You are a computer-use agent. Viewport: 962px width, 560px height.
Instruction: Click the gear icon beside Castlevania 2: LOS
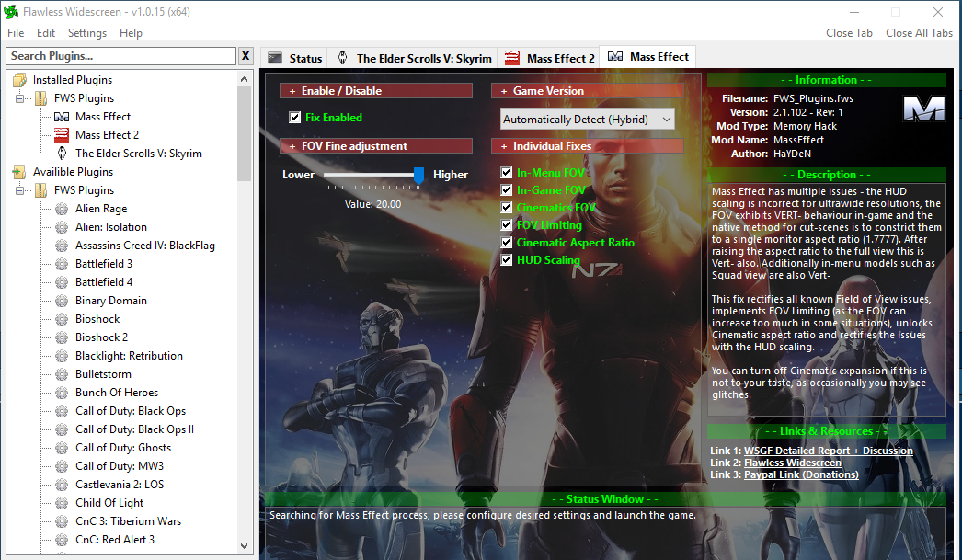(x=62, y=485)
